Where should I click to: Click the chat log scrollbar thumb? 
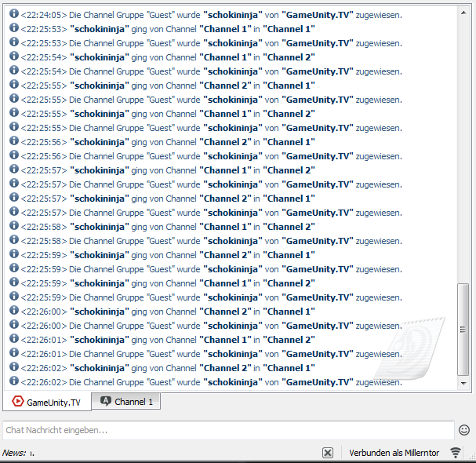point(463,330)
